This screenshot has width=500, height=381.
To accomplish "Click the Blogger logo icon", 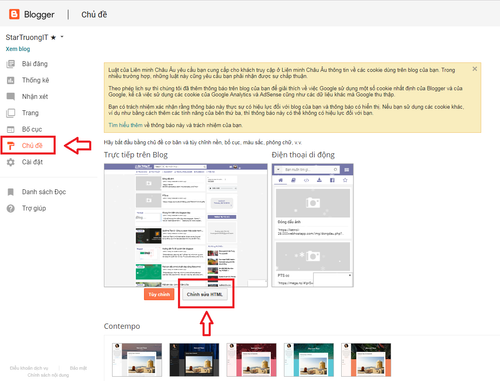I will click(x=14, y=14).
